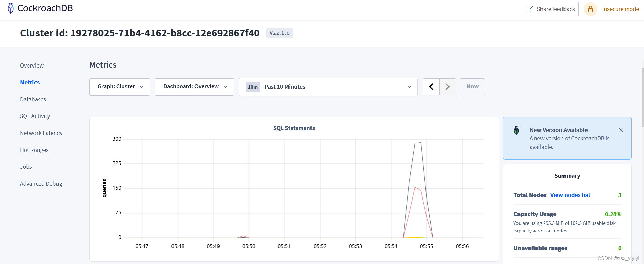The image size is (644, 264).
Task: Click the cockroach icon in version notice
Action: click(x=516, y=130)
